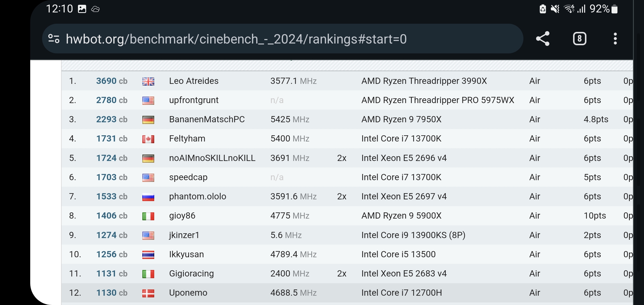Open Intel Core i9 13900KS (8P) link
Viewport: 644px width, 305px height.
[413, 235]
